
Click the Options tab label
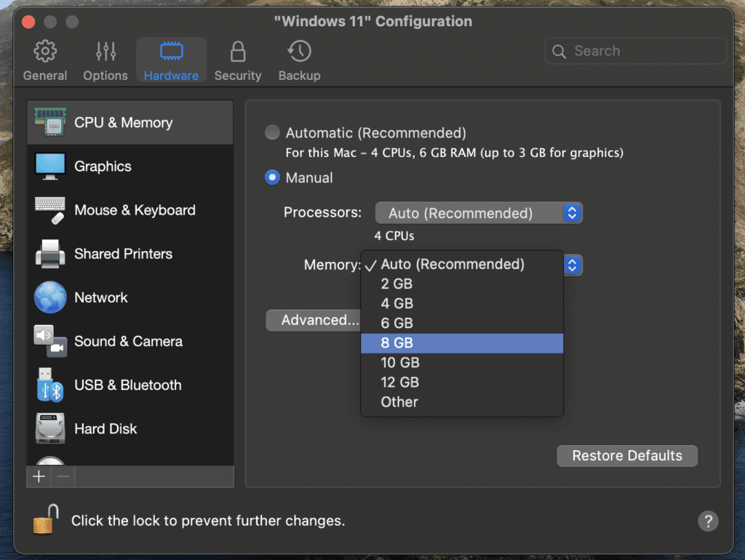(105, 76)
